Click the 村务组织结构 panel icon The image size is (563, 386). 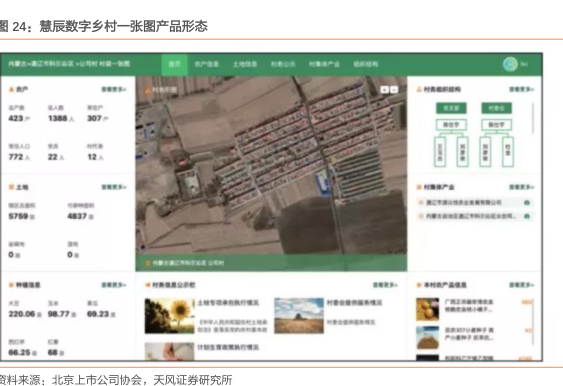pos(419,89)
